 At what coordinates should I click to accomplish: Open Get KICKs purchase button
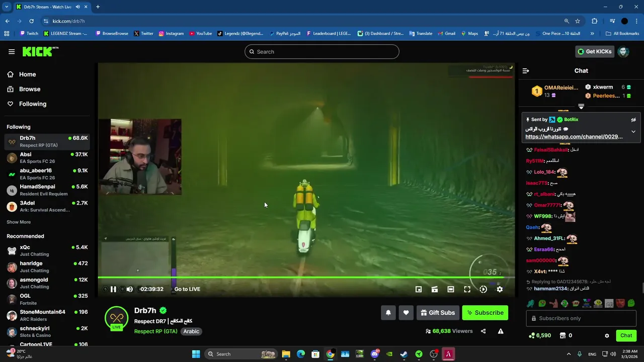click(x=595, y=52)
